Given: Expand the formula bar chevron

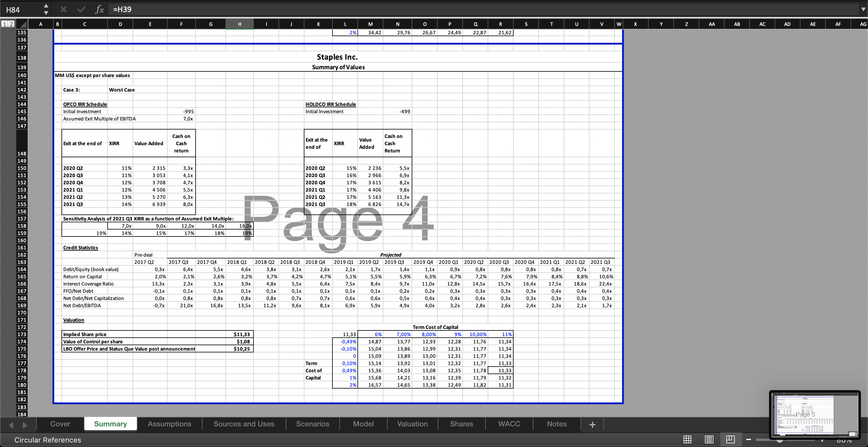Looking at the screenshot, I should click(x=863, y=9).
